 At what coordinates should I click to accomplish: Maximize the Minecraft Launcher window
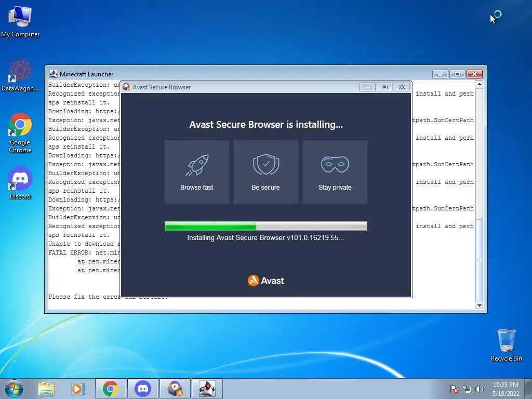(457, 74)
